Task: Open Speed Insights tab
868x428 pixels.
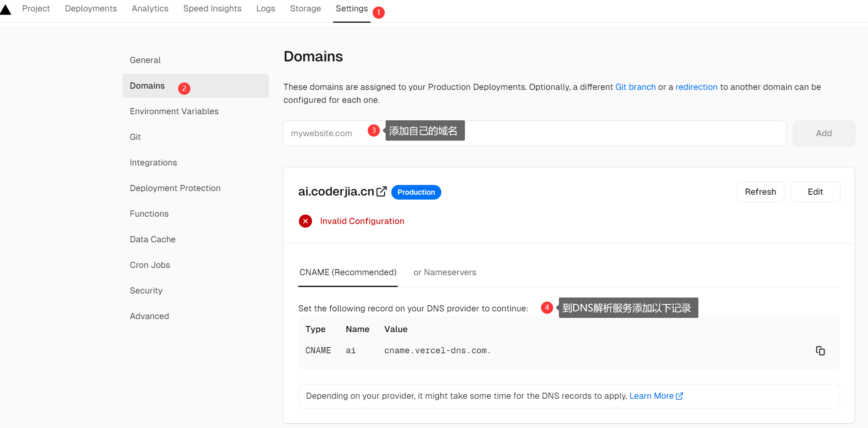Action: tap(212, 9)
